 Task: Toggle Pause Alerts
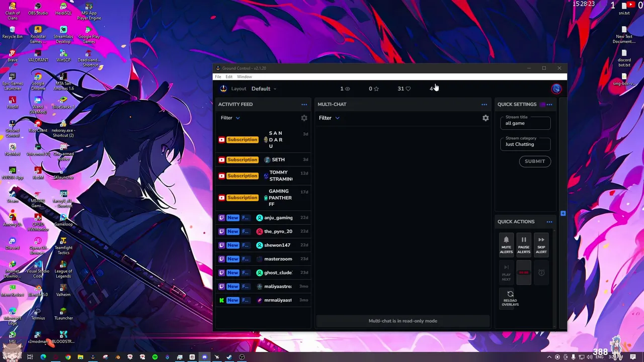tap(524, 245)
